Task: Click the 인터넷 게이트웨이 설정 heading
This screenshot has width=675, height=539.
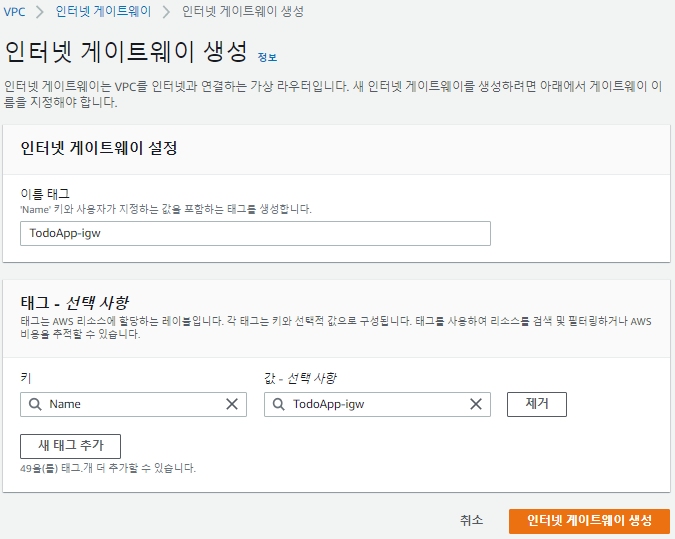Action: (99, 148)
